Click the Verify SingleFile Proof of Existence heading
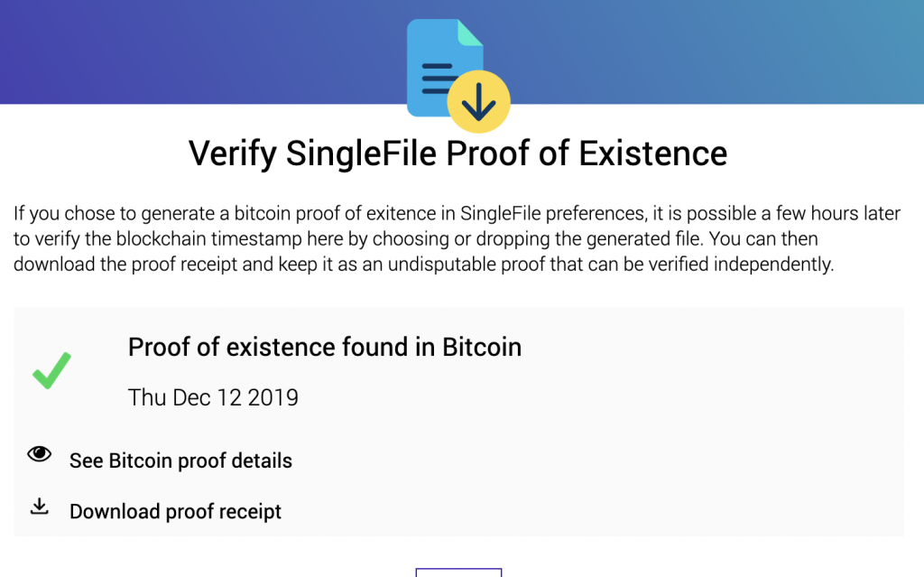This screenshot has height=577, width=924. [457, 154]
